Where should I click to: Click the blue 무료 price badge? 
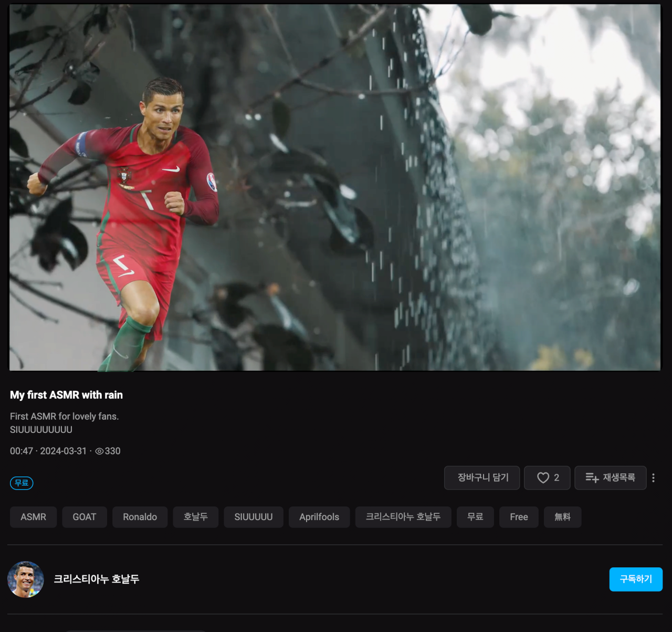click(22, 483)
